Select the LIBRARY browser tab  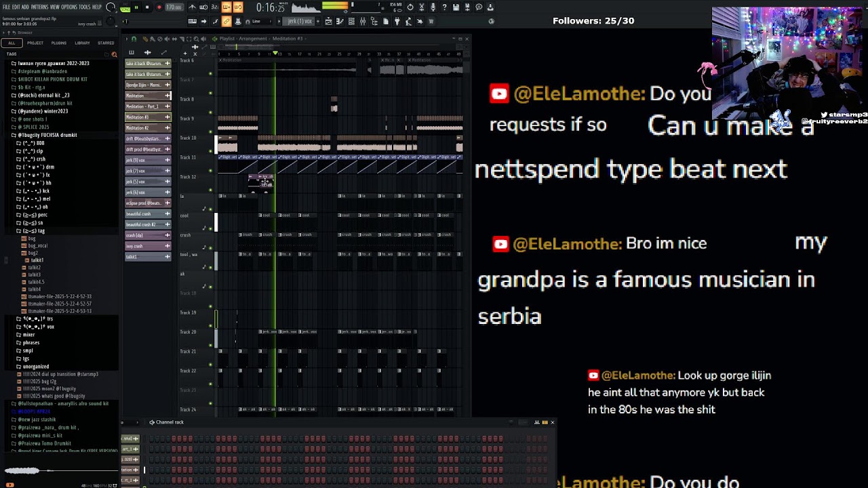point(82,43)
